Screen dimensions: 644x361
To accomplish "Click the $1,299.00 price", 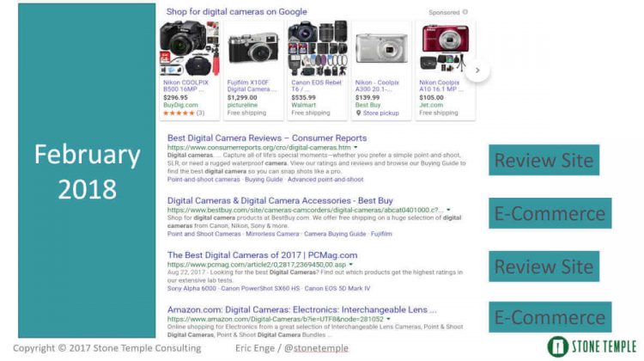I will tap(242, 98).
